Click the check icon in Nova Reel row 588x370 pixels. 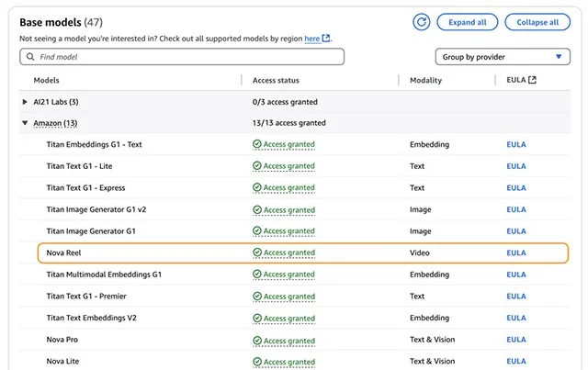coord(257,252)
